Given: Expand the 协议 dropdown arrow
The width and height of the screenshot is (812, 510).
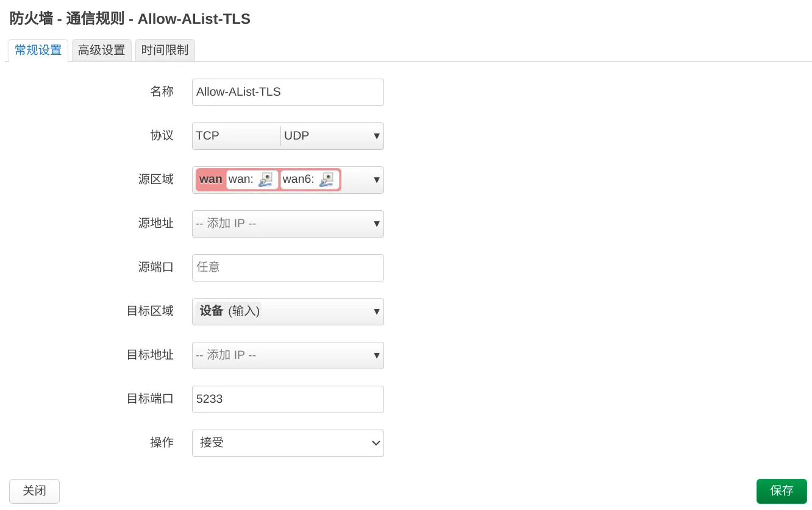Looking at the screenshot, I should tap(377, 136).
